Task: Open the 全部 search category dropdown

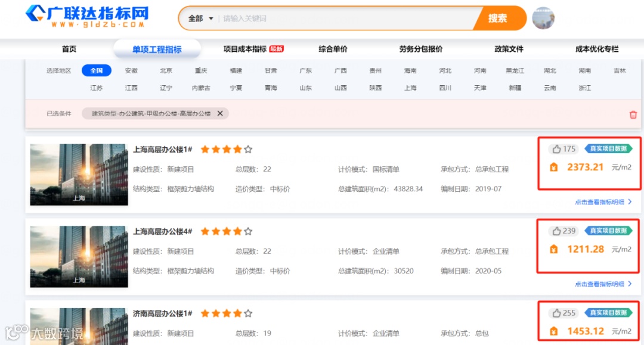Action: coord(200,18)
